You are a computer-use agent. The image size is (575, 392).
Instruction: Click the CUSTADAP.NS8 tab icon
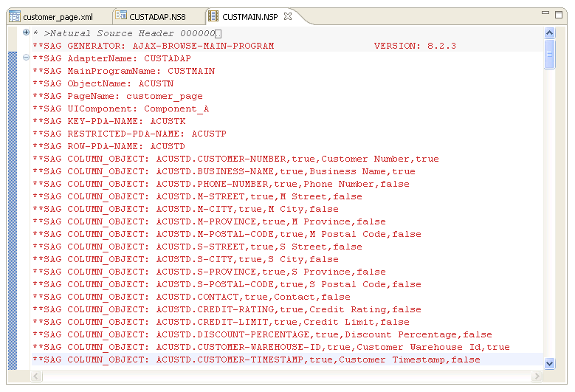coord(122,16)
